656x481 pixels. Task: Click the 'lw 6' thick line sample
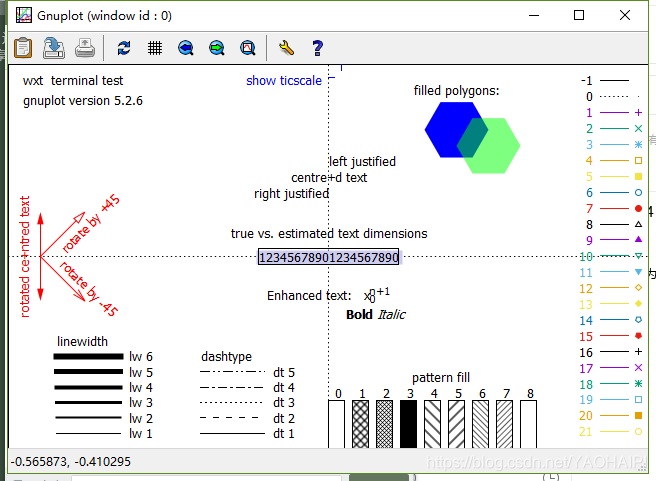click(88, 357)
